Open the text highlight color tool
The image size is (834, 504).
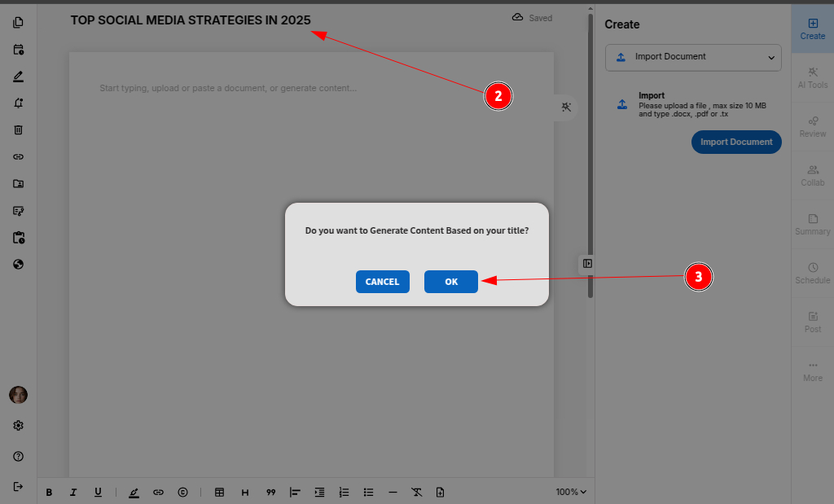[x=134, y=492]
